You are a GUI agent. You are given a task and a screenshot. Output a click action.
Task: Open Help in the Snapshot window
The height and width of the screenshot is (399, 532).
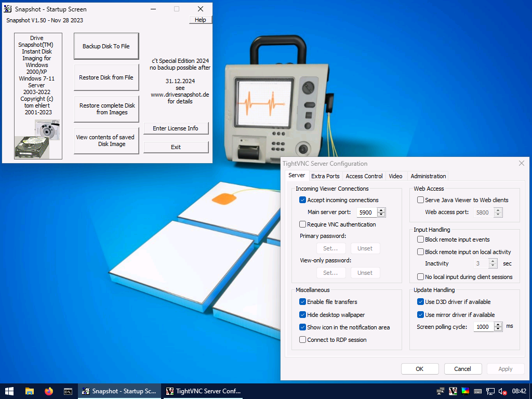tap(201, 20)
